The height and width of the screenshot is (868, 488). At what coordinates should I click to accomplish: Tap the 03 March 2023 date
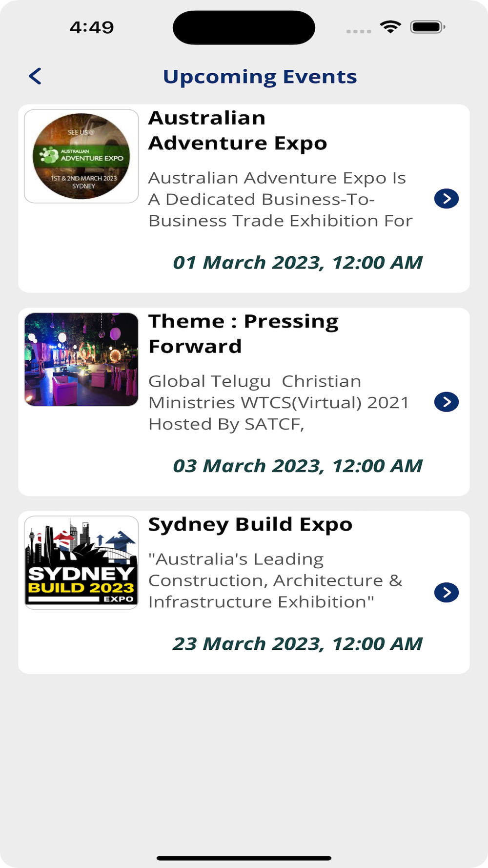[297, 466]
